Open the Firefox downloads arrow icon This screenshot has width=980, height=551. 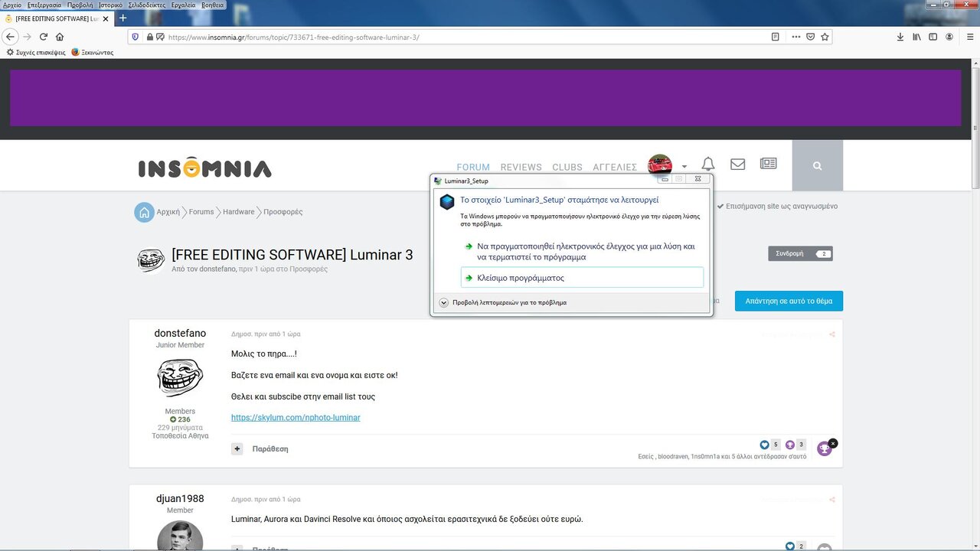[x=900, y=37]
